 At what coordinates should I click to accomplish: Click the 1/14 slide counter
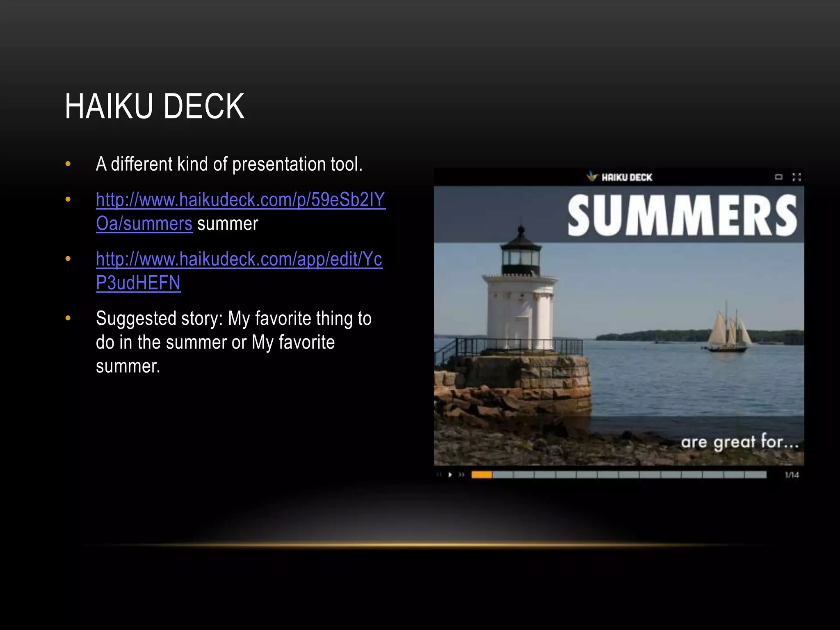point(792,475)
